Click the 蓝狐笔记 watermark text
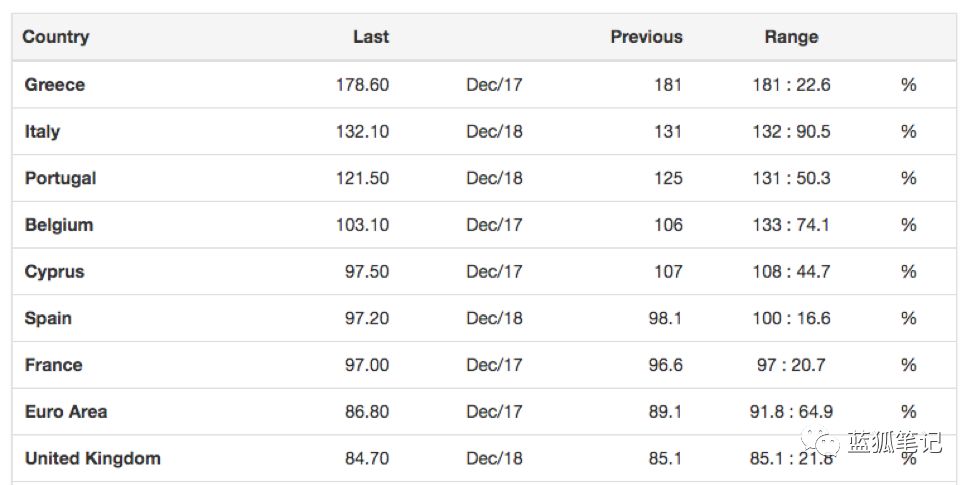 894,442
